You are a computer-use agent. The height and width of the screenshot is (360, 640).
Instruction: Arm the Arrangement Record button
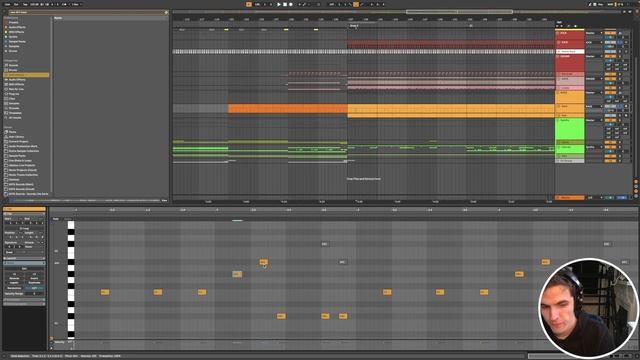[291, 4]
